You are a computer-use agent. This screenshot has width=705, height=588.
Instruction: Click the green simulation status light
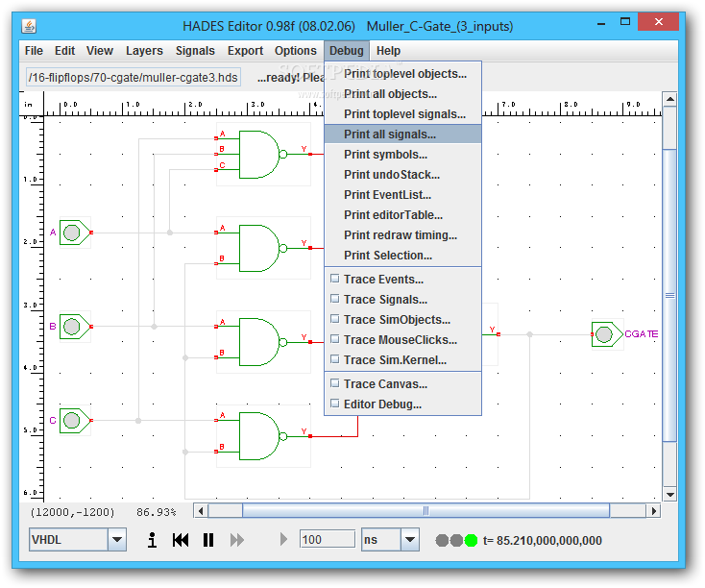471,540
